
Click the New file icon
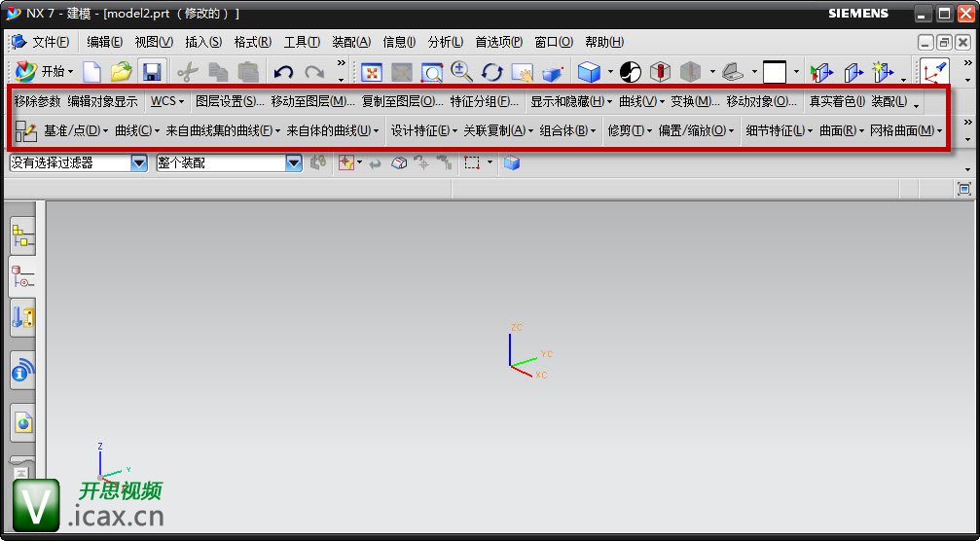(x=91, y=72)
